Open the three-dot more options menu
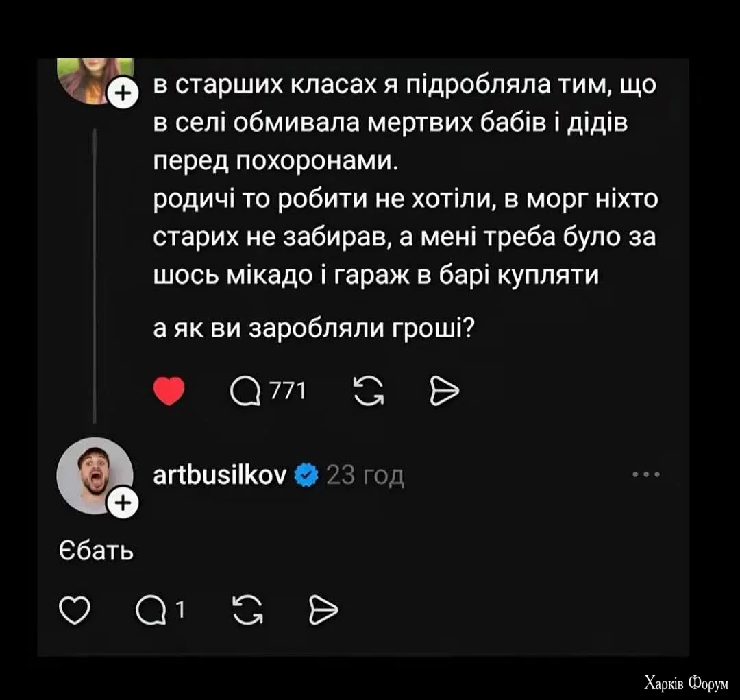The image size is (740, 700). (646, 474)
